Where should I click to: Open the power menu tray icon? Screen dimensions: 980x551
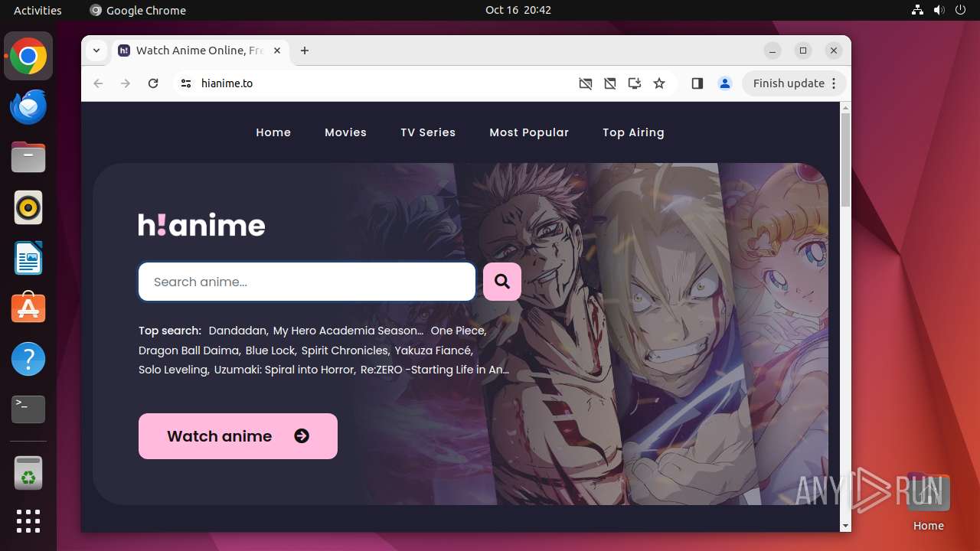[x=961, y=10]
